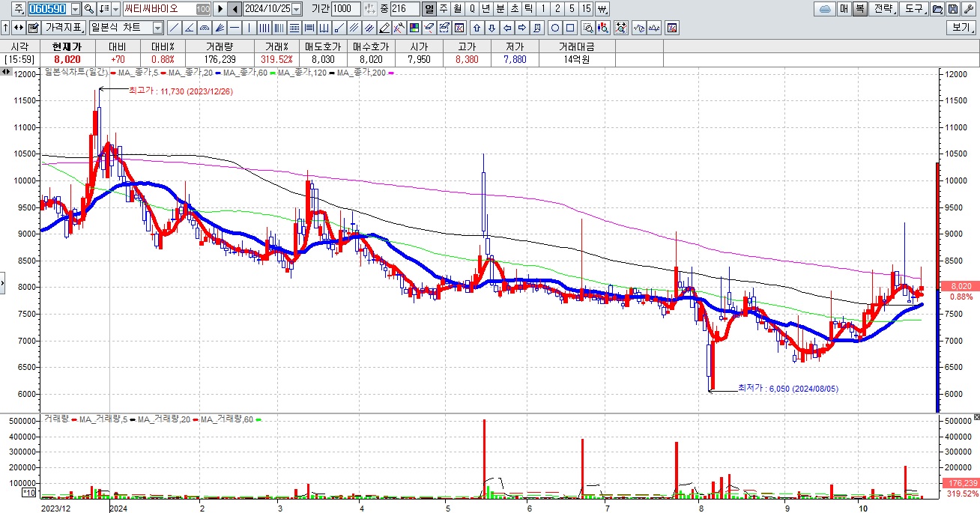
Task: Click the chart scroll arrows at top-left
Action: tap(7, 72)
